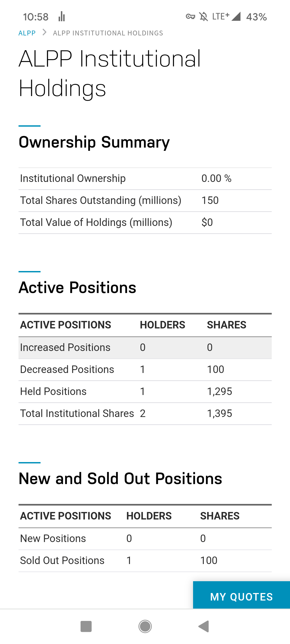Tap the ALPP breadcrumb link
The width and height of the screenshot is (290, 644).
click(x=27, y=33)
